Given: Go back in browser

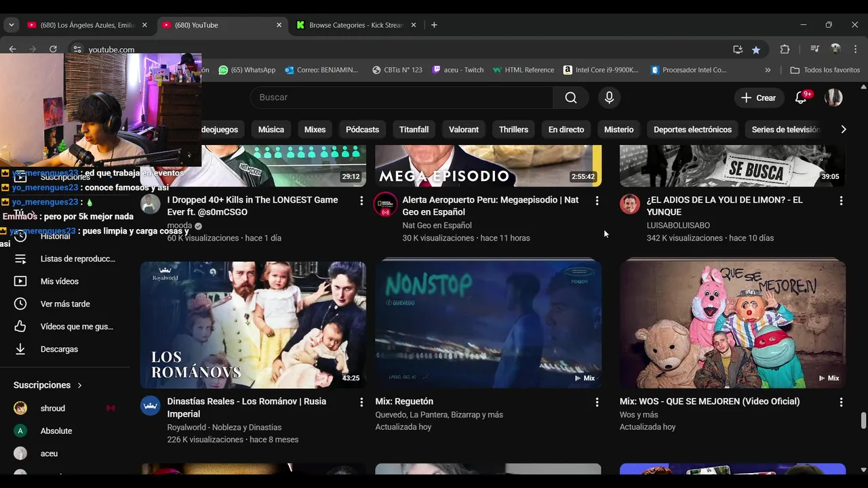Looking at the screenshot, I should click(12, 49).
